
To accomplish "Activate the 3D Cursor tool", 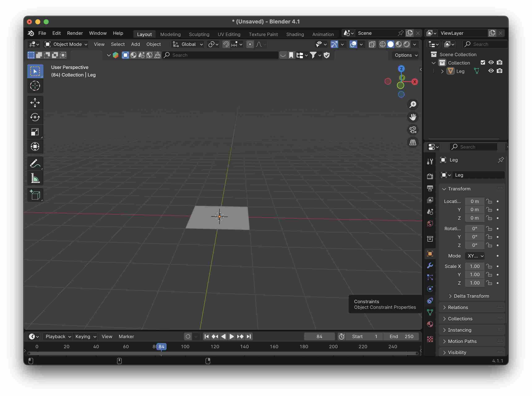I will pos(35,86).
